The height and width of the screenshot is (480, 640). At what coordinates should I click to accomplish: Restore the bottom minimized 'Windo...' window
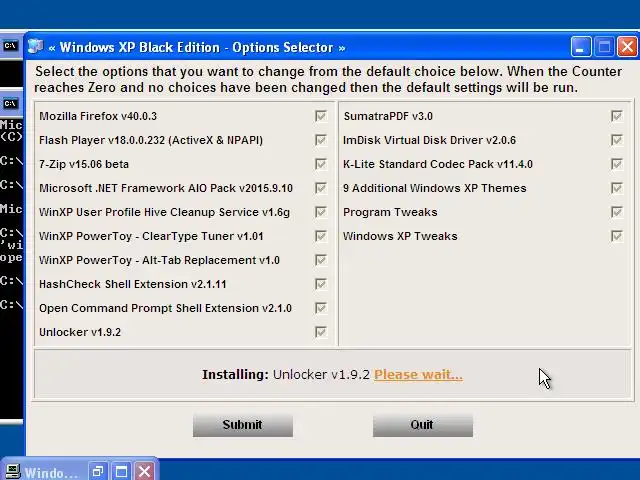(x=98, y=472)
